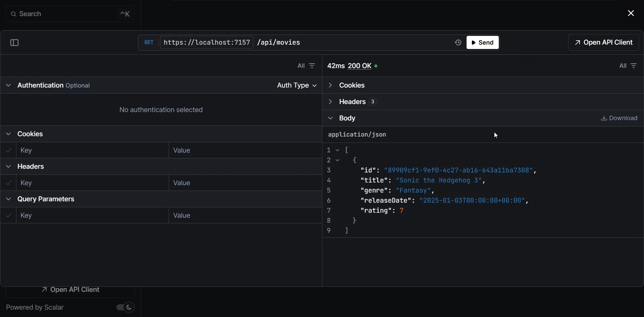Expand the response Headers section
The height and width of the screenshot is (317, 644).
[352, 102]
